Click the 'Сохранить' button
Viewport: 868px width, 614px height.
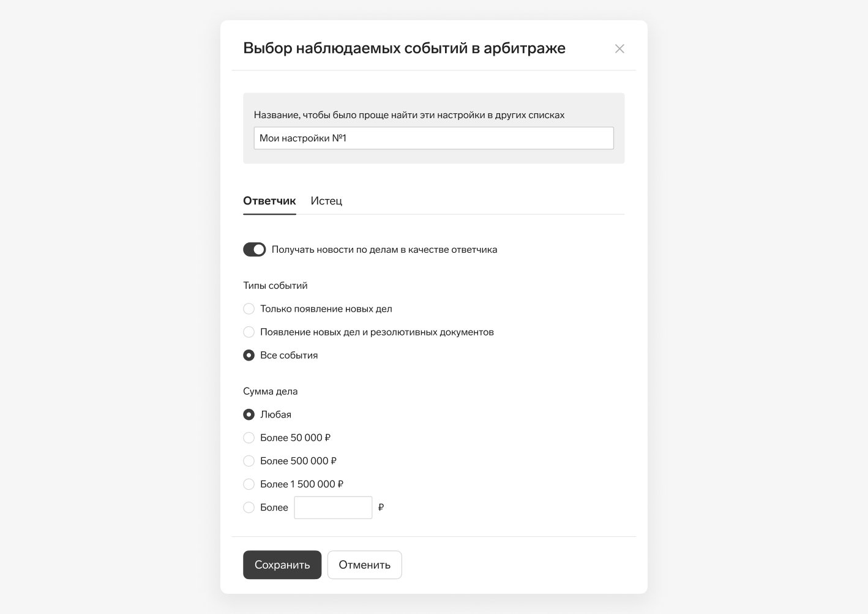pyautogui.click(x=282, y=565)
